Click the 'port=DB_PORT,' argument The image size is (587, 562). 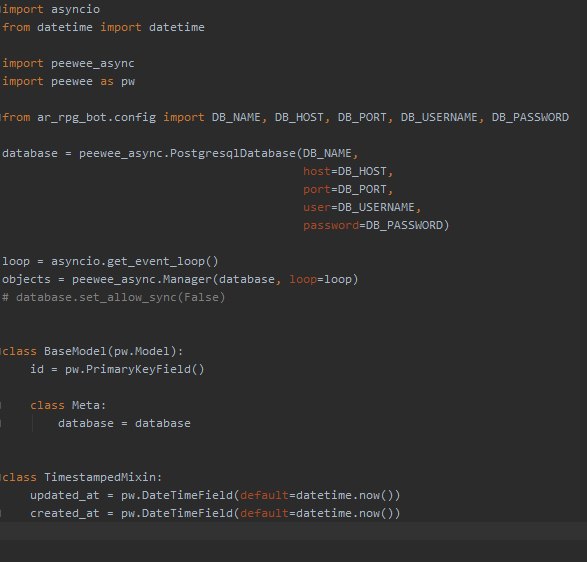(348, 189)
